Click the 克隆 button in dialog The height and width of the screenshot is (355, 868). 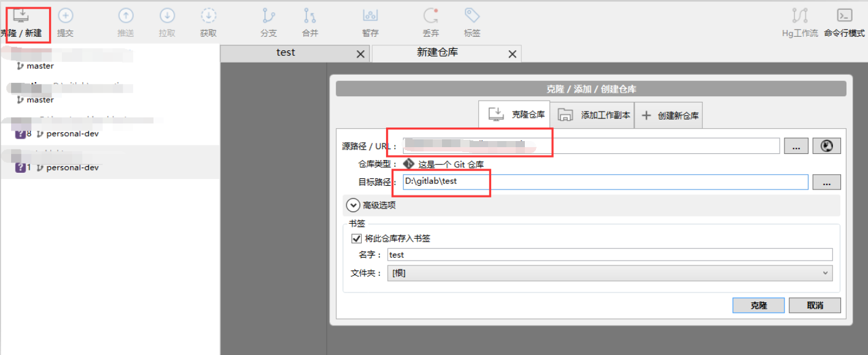(x=758, y=305)
